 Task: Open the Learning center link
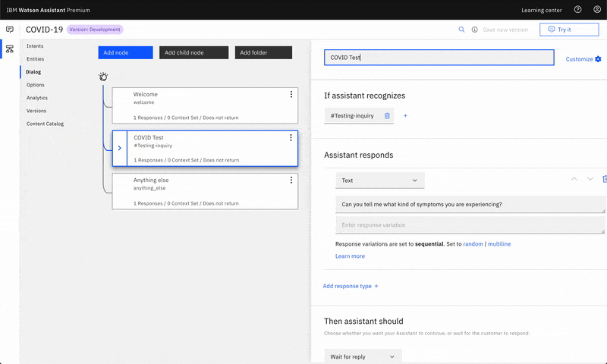[x=541, y=11]
